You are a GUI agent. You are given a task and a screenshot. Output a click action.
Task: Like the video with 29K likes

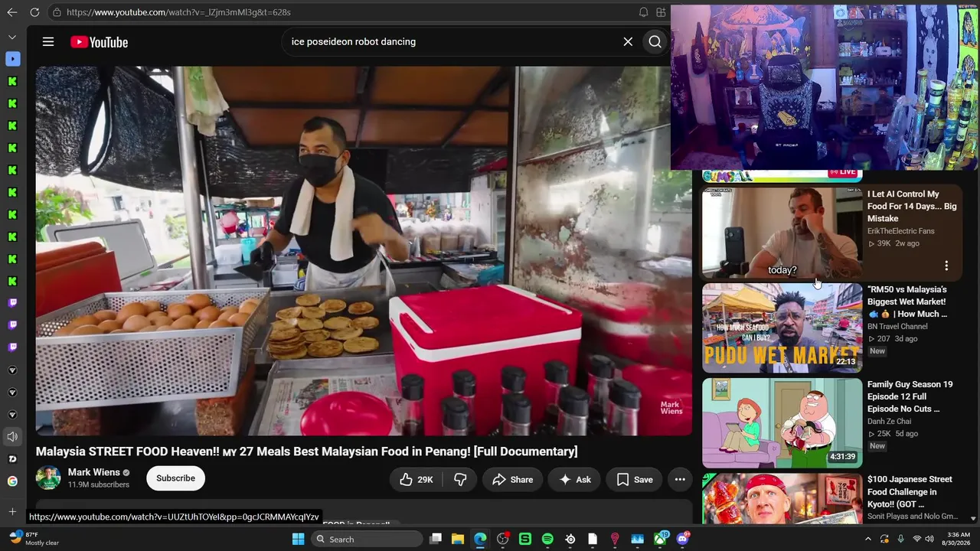[x=416, y=479]
